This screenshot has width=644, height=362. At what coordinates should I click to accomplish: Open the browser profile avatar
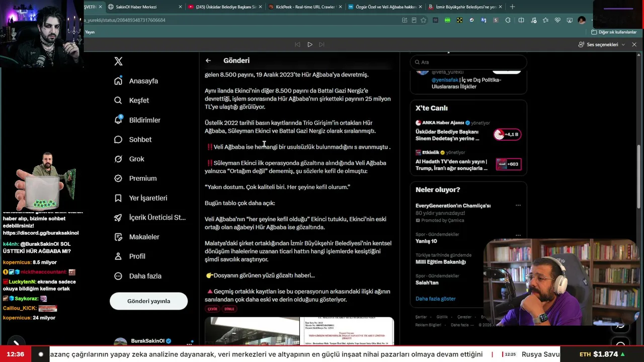(582, 20)
